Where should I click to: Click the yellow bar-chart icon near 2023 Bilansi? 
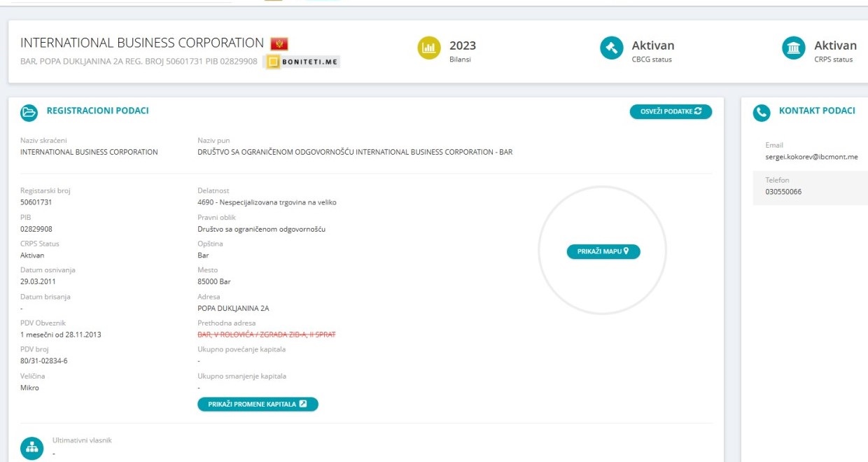tap(429, 48)
